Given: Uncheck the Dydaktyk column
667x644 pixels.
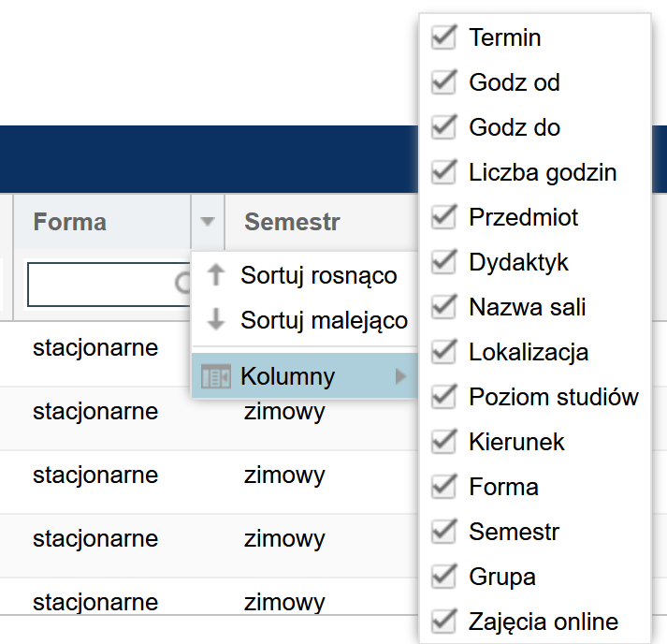Looking at the screenshot, I should 442,262.
